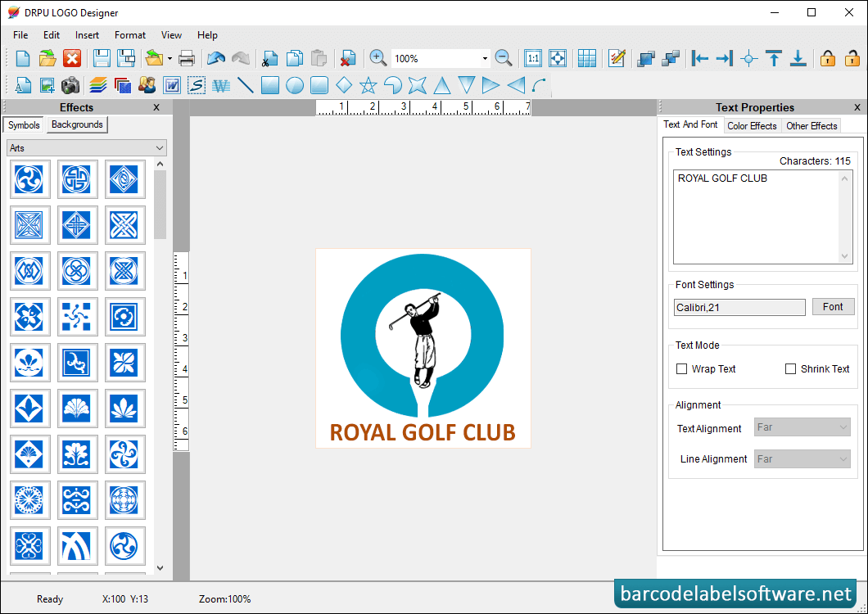
Task: Select the diamond shape tool
Action: pyautogui.click(x=344, y=85)
